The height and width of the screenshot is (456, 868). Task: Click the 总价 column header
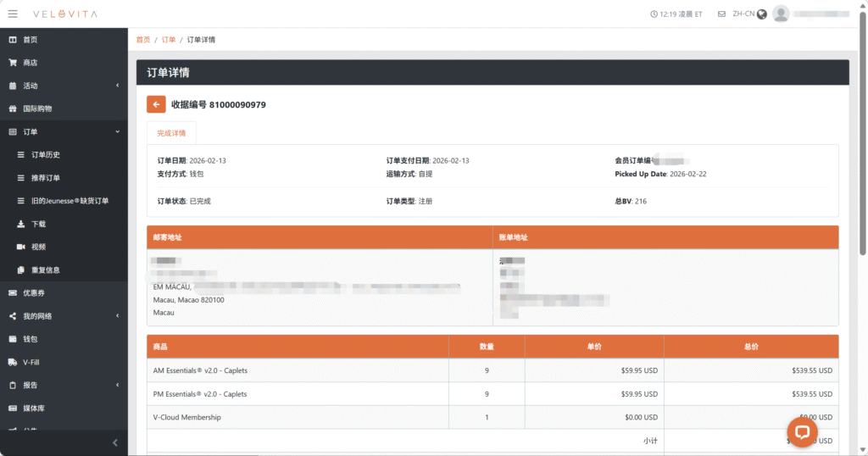coord(751,347)
